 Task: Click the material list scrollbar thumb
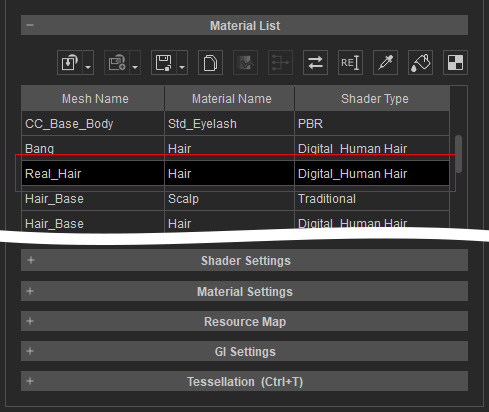coord(458,154)
